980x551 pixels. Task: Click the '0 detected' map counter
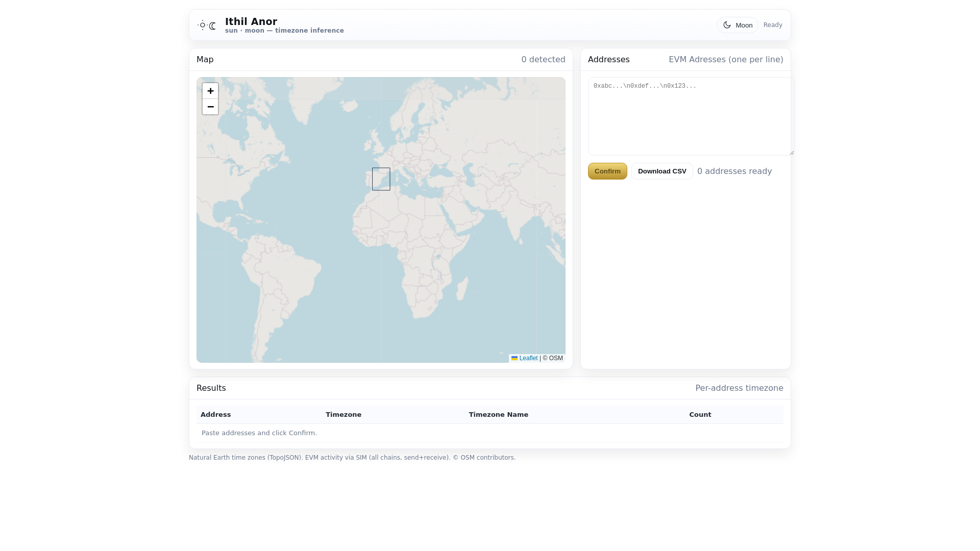[543, 60]
